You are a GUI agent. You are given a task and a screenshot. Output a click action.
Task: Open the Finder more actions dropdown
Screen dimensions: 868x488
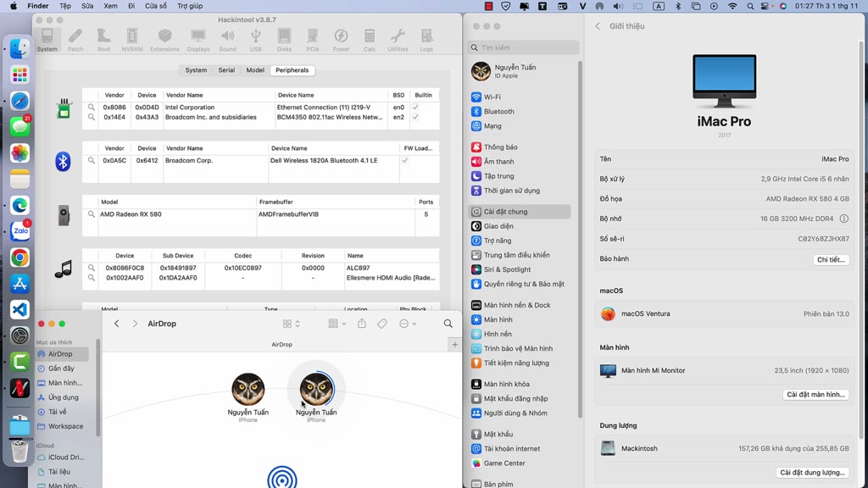pos(408,324)
